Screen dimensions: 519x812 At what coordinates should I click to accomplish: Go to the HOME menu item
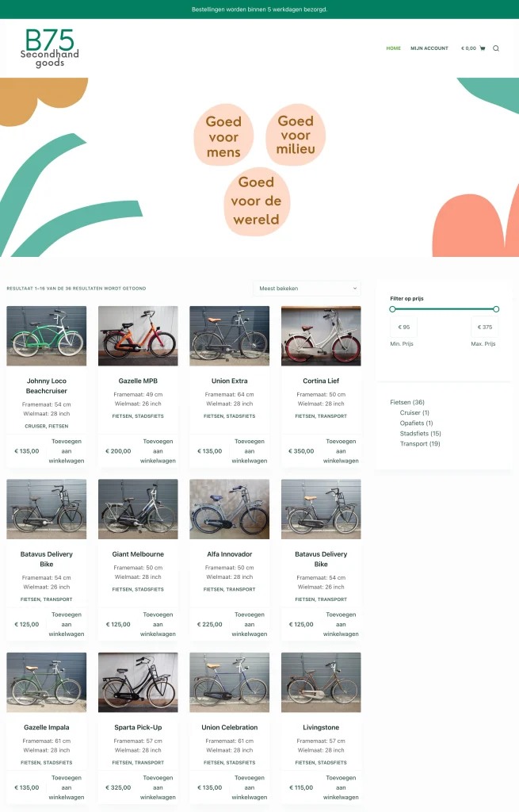point(393,48)
